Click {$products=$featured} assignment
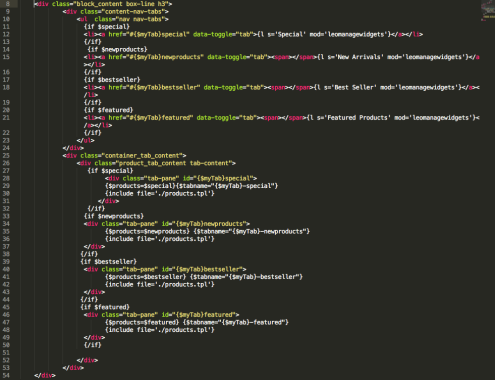 pyautogui.click(x=142, y=322)
